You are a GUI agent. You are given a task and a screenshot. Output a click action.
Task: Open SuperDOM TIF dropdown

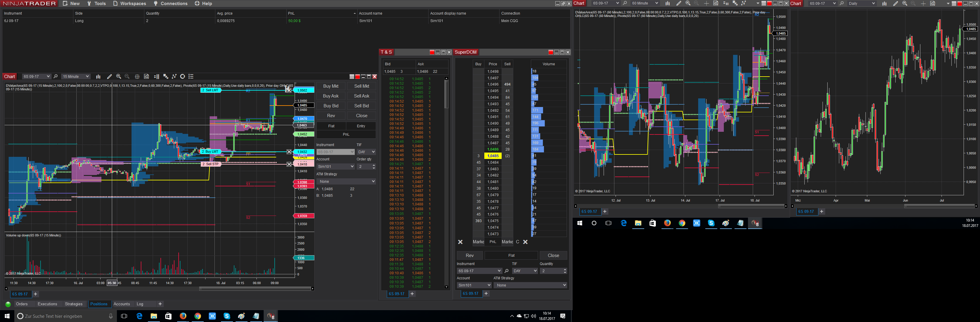pyautogui.click(x=525, y=271)
